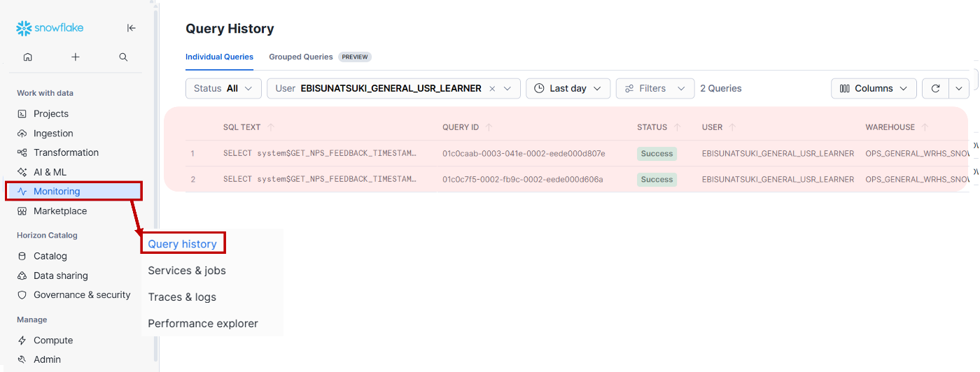
Task: Open the Last day time range dropdown
Action: click(568, 89)
